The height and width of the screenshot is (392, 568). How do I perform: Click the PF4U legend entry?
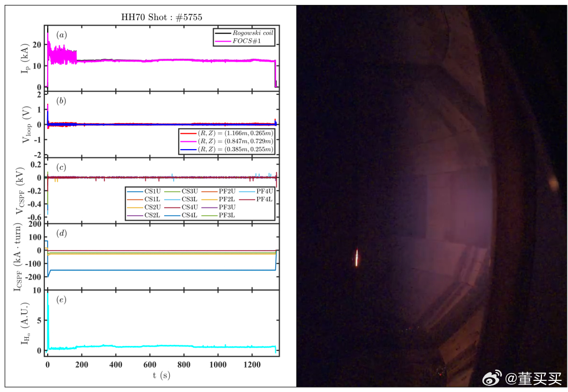(x=256, y=191)
